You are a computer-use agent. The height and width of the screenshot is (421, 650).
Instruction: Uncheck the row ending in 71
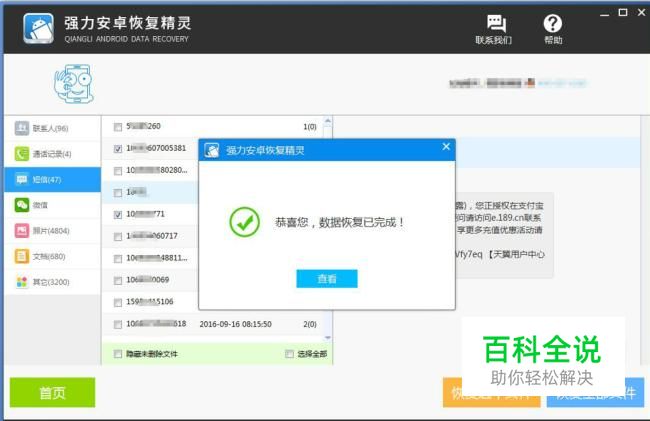coord(118,215)
